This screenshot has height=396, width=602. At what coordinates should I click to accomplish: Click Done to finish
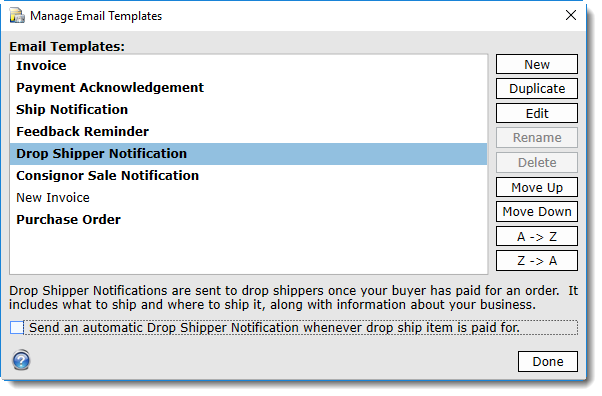(547, 361)
